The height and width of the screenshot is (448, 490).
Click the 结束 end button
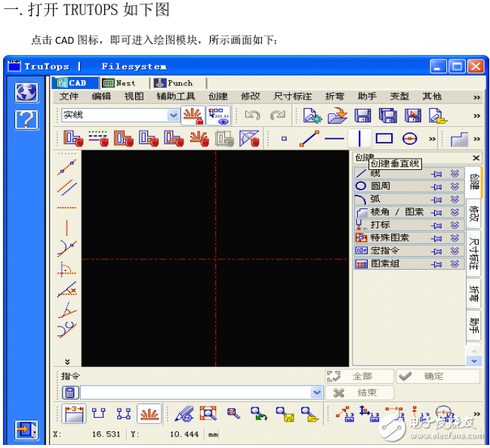coord(359,393)
